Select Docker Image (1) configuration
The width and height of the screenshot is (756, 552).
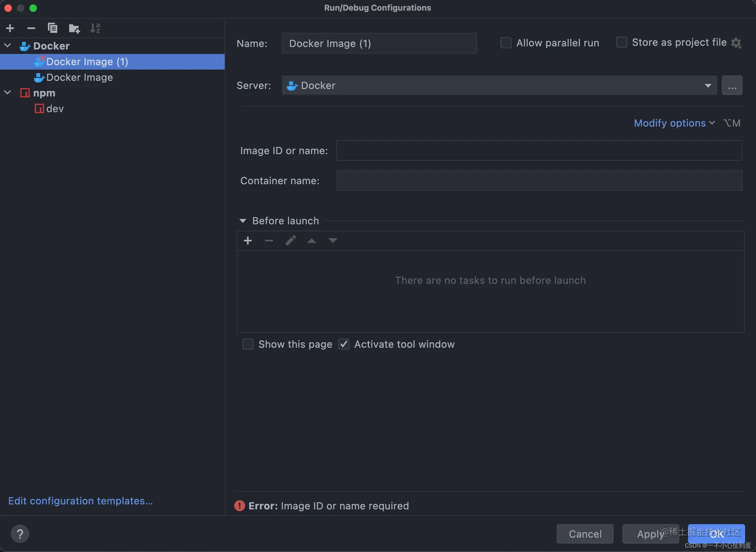[x=112, y=62]
